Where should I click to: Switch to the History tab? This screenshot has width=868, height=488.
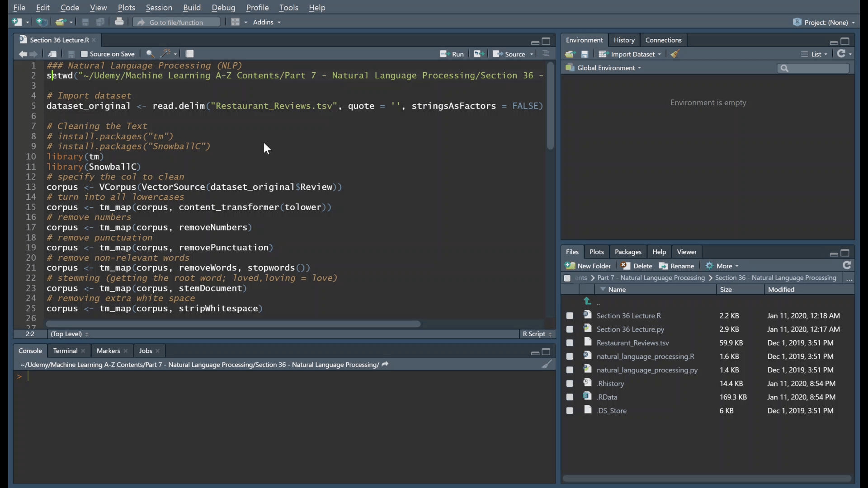624,40
